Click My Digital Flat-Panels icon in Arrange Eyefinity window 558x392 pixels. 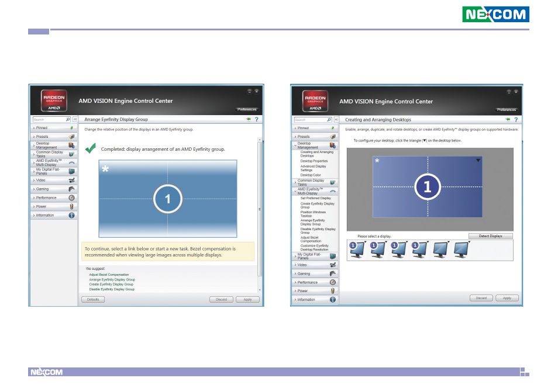(x=71, y=171)
